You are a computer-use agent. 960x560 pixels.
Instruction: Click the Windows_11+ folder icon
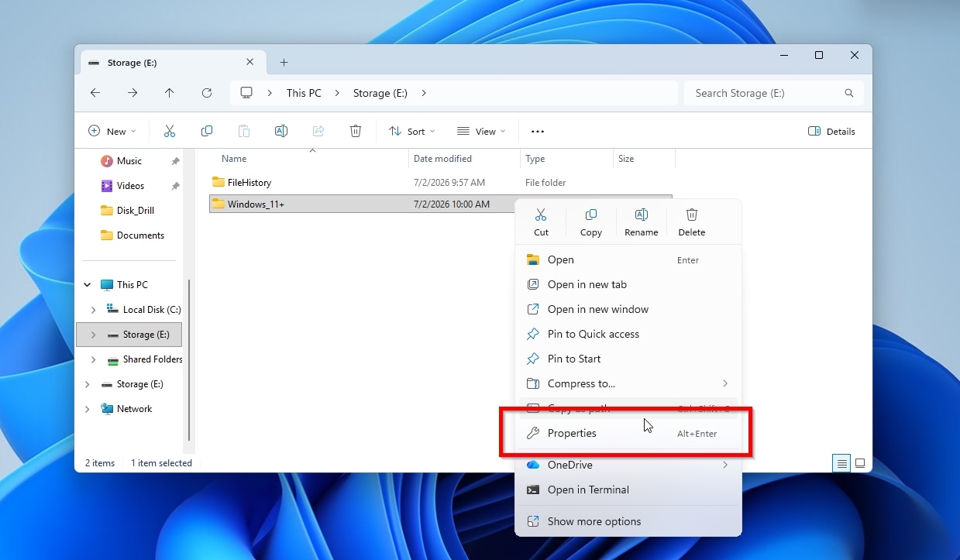point(218,204)
